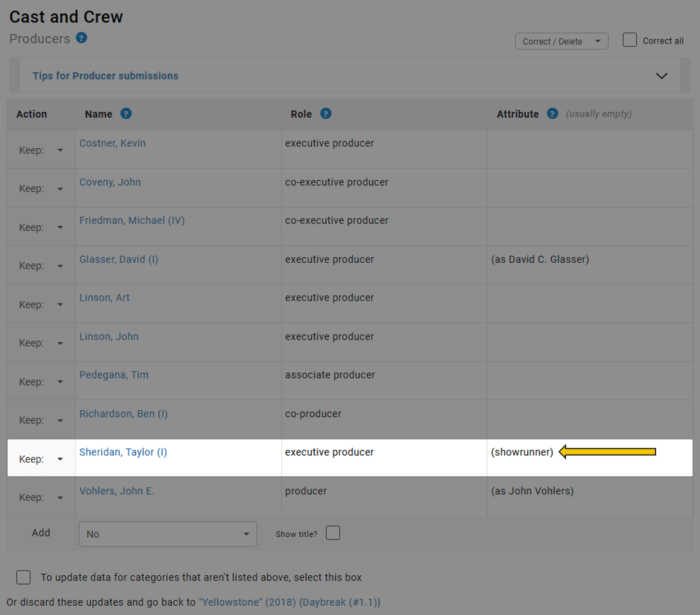Open the Add producers count dropdown
Screen dimensions: 700x615
tap(168, 534)
